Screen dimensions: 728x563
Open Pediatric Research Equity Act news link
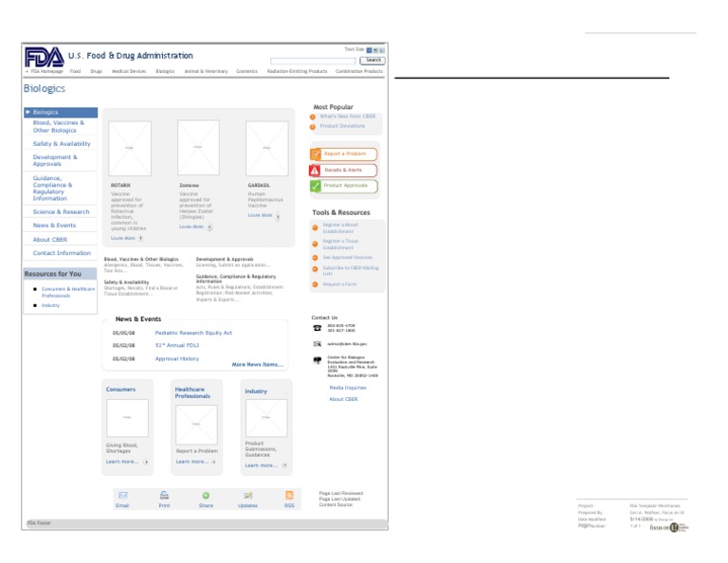[193, 334]
